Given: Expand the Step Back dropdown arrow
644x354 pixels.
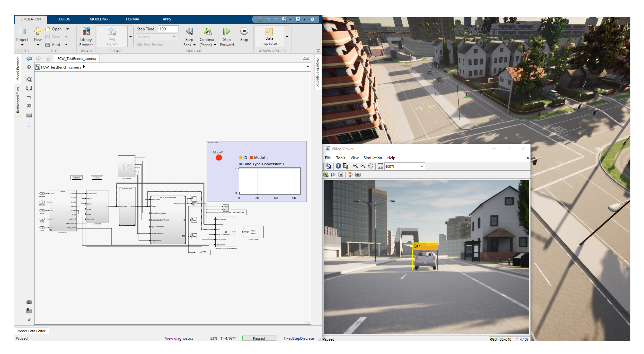Looking at the screenshot, I should click(x=194, y=45).
